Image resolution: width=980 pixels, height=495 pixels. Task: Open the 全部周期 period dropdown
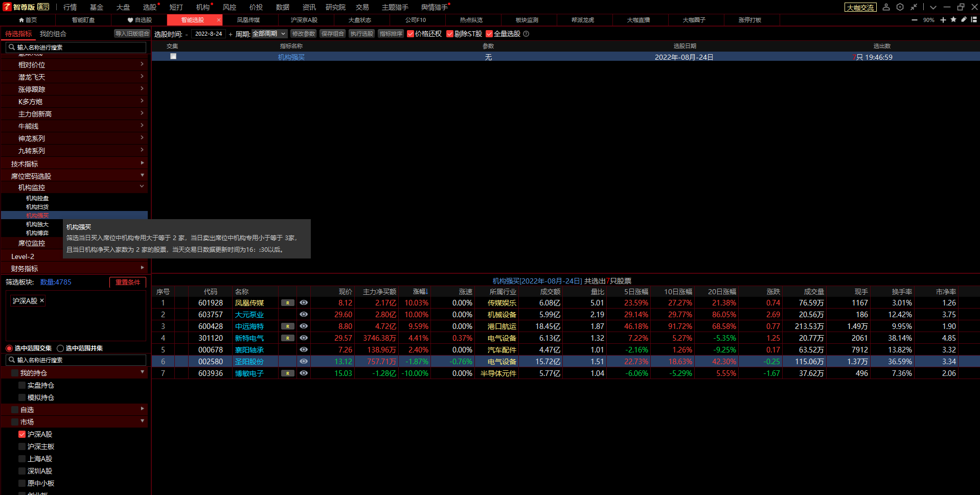tap(269, 34)
